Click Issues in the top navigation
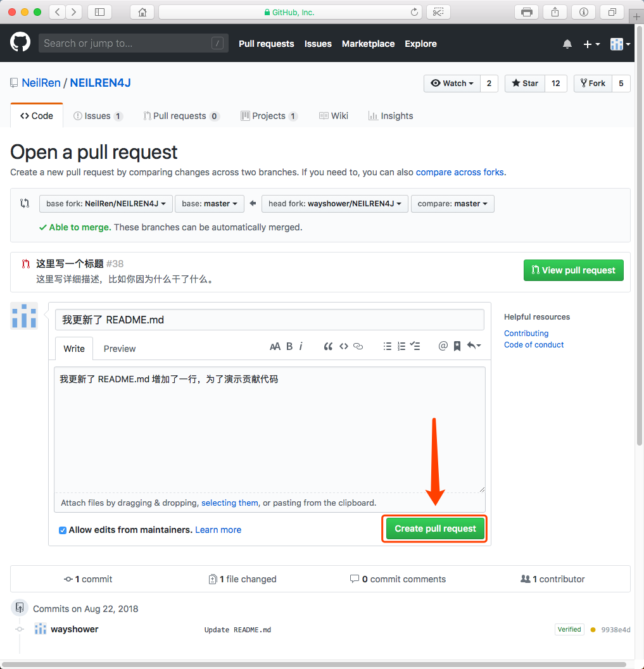This screenshot has width=644, height=669. (318, 44)
